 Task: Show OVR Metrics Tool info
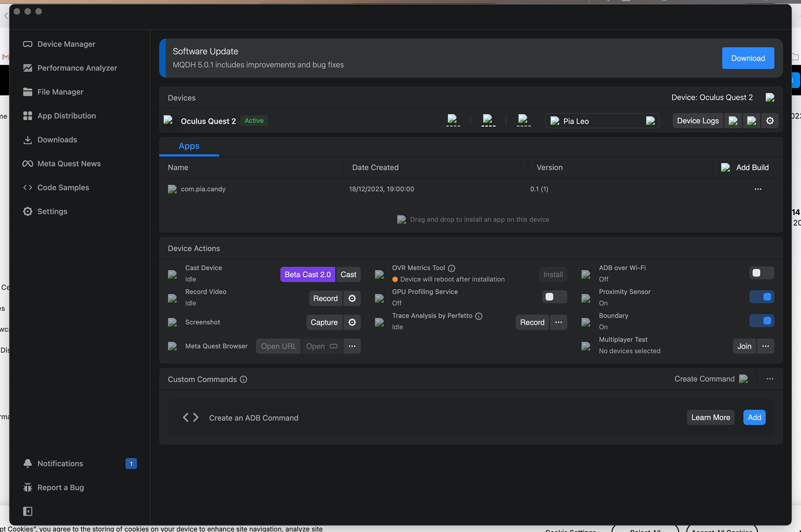(451, 268)
